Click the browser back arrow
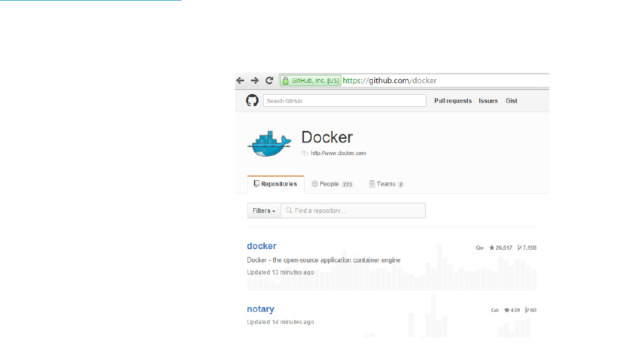 [240, 80]
